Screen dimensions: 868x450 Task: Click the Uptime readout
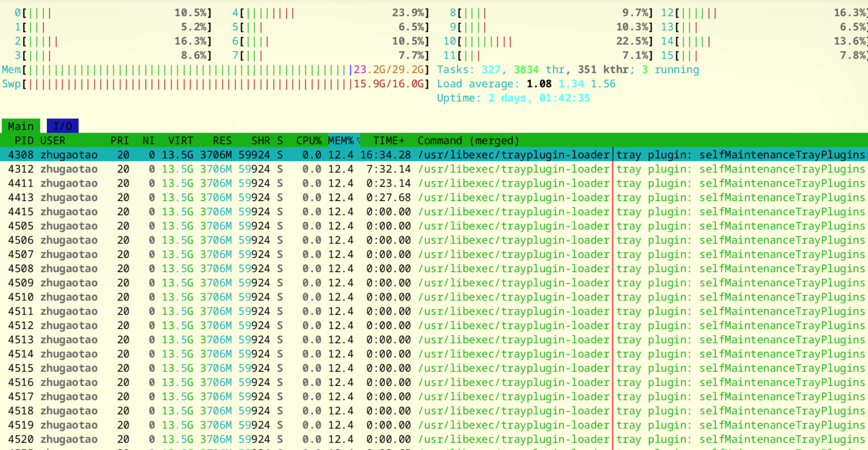click(513, 98)
